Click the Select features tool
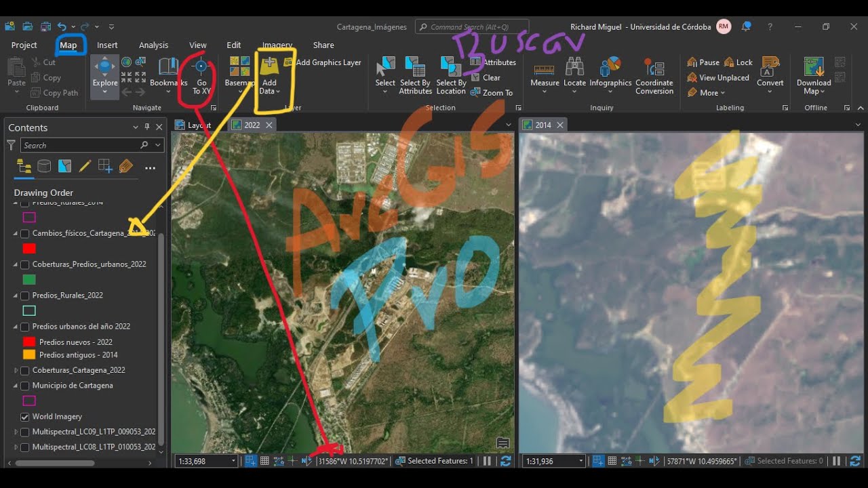 pos(385,75)
